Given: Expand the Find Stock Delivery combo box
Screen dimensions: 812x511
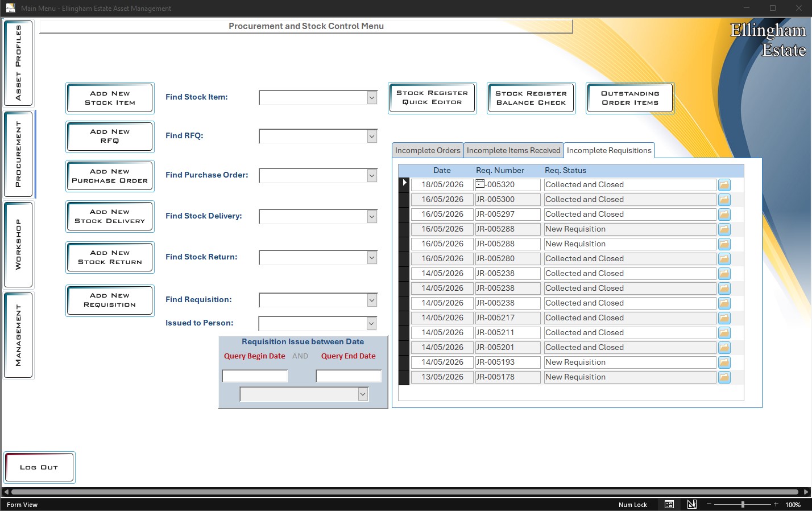Looking at the screenshot, I should point(372,217).
